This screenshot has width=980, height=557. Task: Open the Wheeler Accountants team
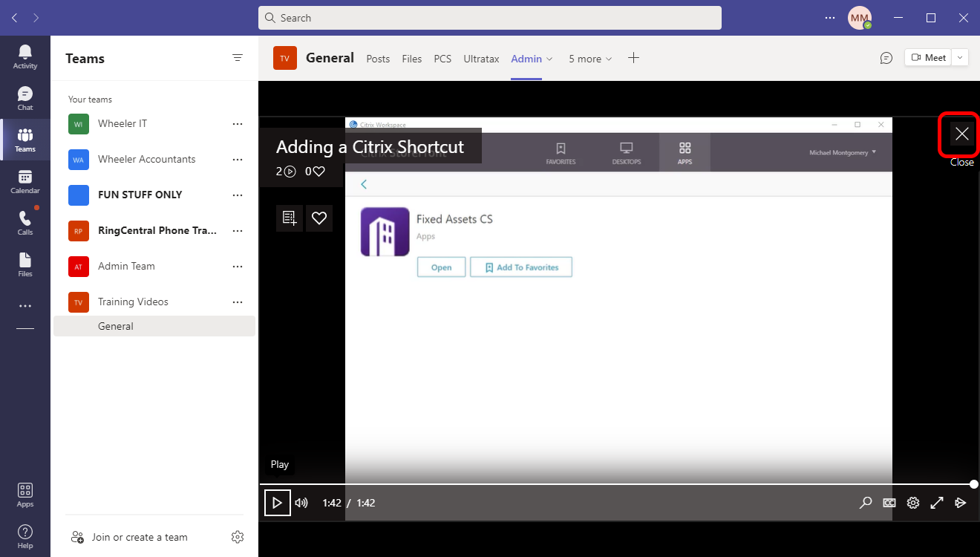coord(147,159)
